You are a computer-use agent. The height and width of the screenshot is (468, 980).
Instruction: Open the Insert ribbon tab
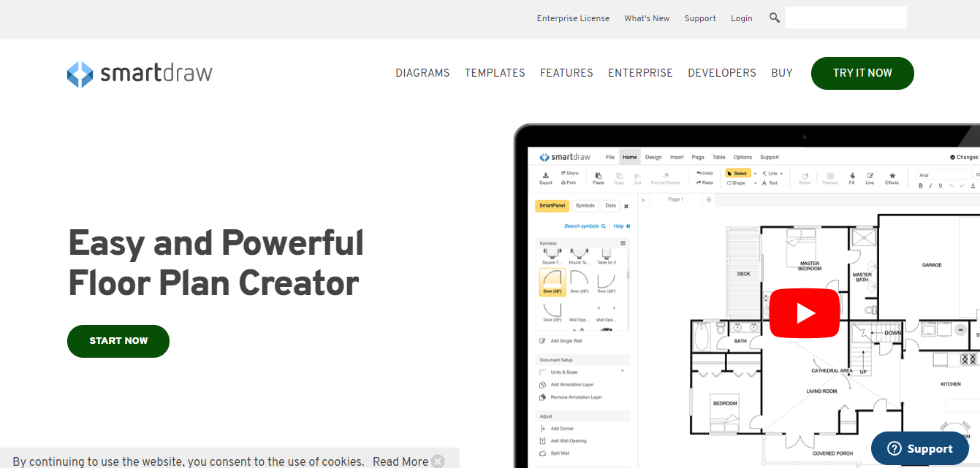click(677, 157)
